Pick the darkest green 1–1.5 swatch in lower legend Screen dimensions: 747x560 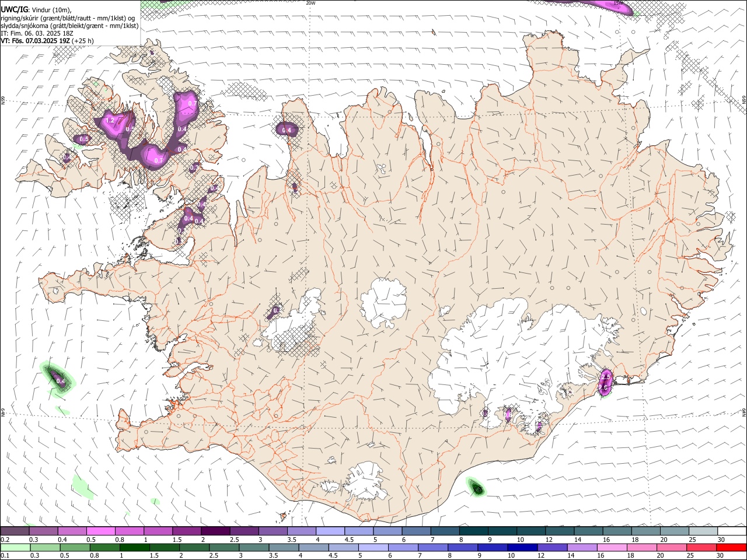click(x=134, y=547)
